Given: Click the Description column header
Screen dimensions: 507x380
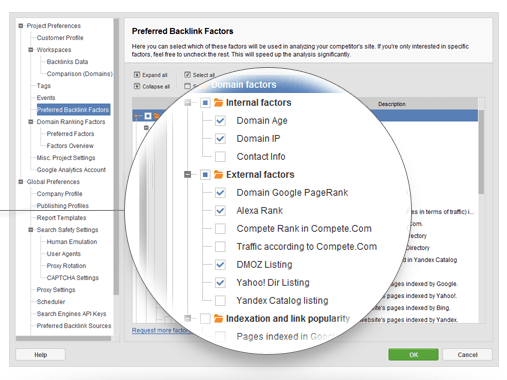Looking at the screenshot, I should point(392,104).
